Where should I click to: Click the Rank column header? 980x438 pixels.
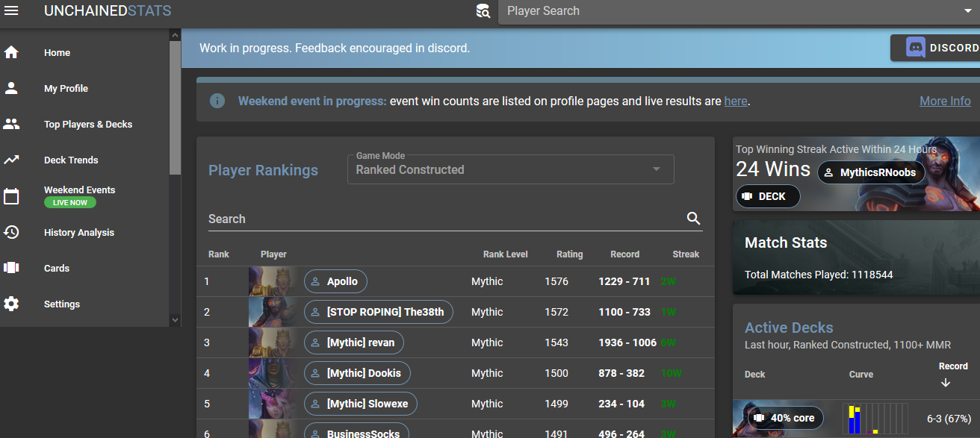(x=219, y=254)
